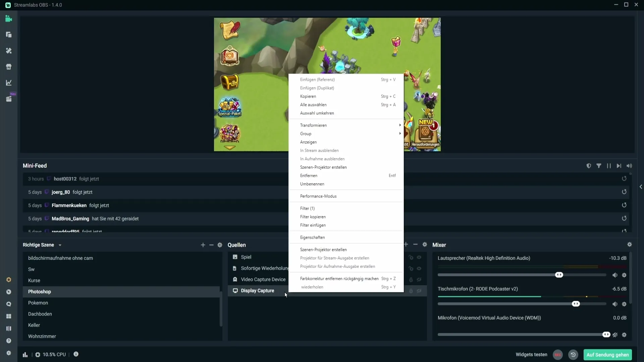This screenshot has height=362, width=644.
Task: Remove selected source with minus icon
Action: (415, 245)
